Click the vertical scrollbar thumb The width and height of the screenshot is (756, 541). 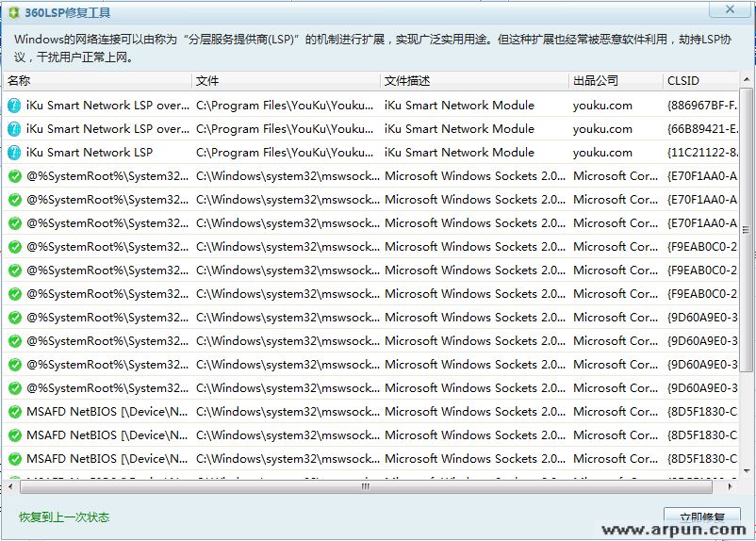pos(746,230)
